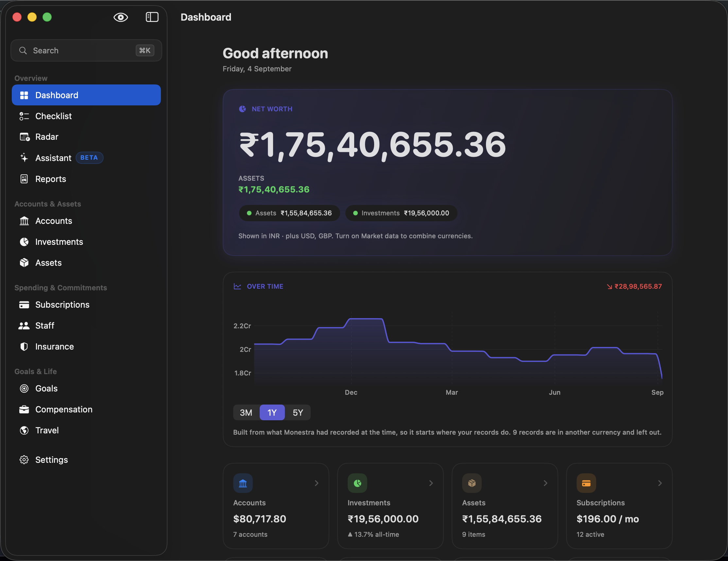Click the ⌘K shortcut badge in Search
The height and width of the screenshot is (561, 728).
pyautogui.click(x=145, y=50)
